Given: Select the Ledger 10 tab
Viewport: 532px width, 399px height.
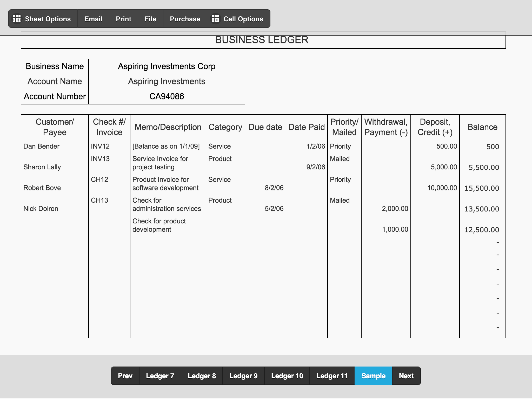Looking at the screenshot, I should click(x=287, y=376).
